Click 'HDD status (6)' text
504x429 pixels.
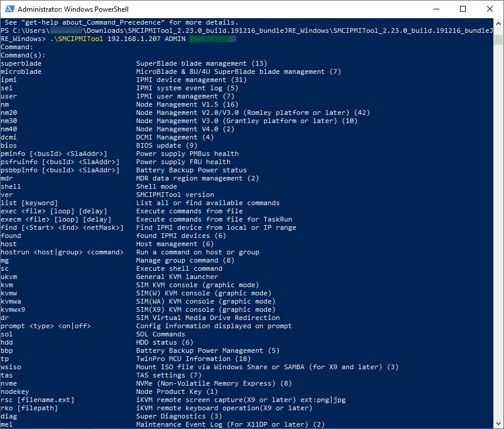164,342
